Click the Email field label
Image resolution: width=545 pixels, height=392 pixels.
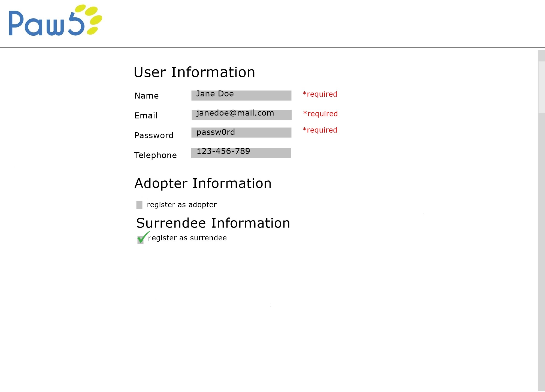pos(146,116)
